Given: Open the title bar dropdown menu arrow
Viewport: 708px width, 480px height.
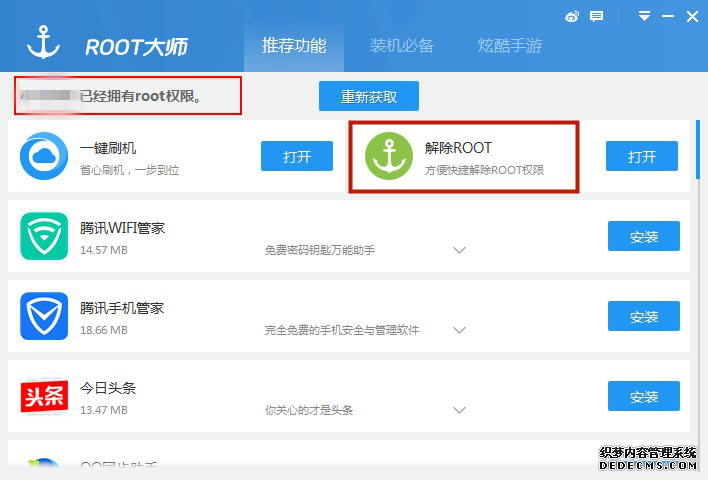Looking at the screenshot, I should [644, 17].
